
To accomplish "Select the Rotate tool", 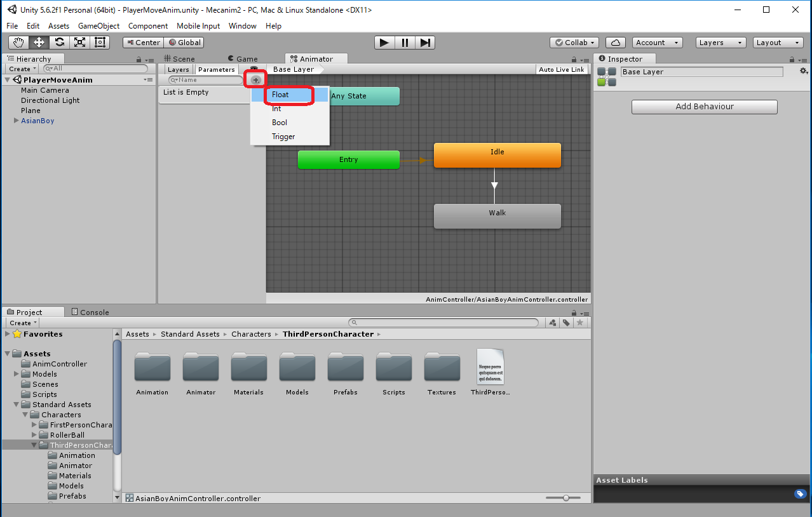I will [x=59, y=43].
